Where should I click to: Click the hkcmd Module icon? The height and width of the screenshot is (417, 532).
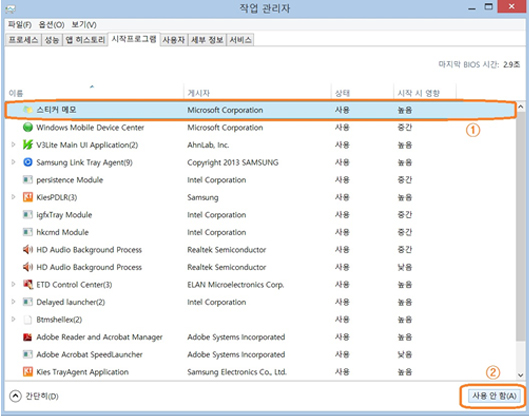click(27, 232)
